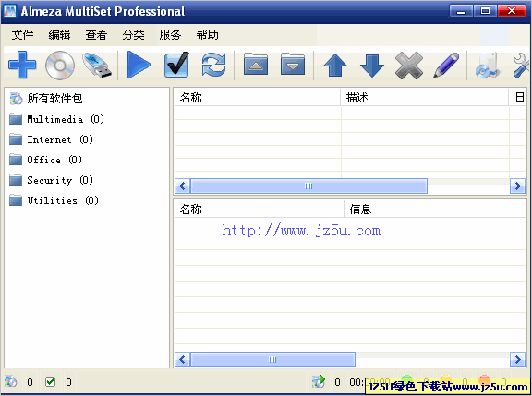Viewport: 532px width, 396px height.
Task: Click the Office folder icon
Action: [16, 160]
